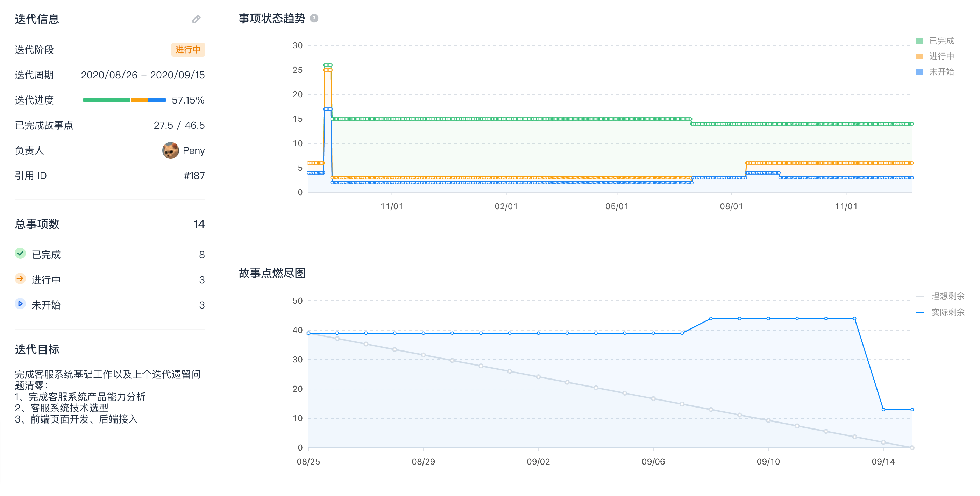Click the owner name Peny

[x=194, y=151]
